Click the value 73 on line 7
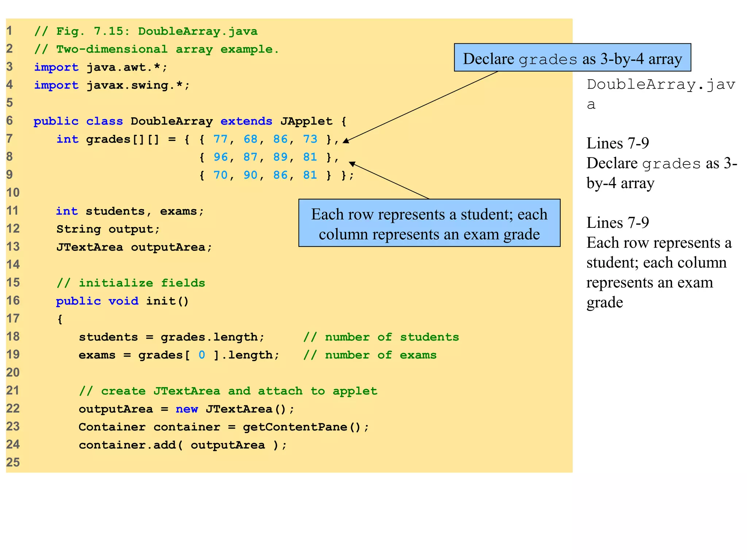This screenshot has height=560, width=747. pos(310,139)
